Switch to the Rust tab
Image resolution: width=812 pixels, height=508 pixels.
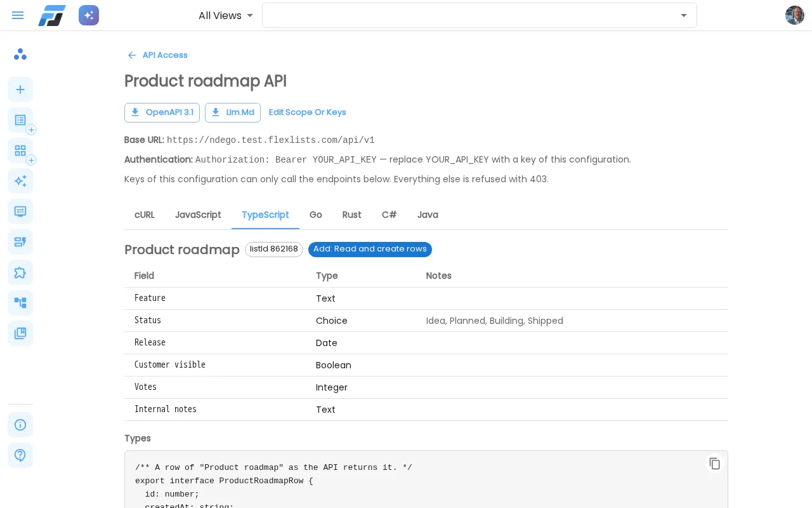351,215
